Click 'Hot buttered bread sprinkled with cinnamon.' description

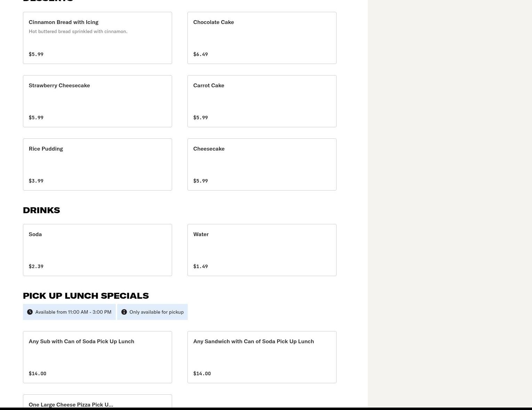pos(78,31)
